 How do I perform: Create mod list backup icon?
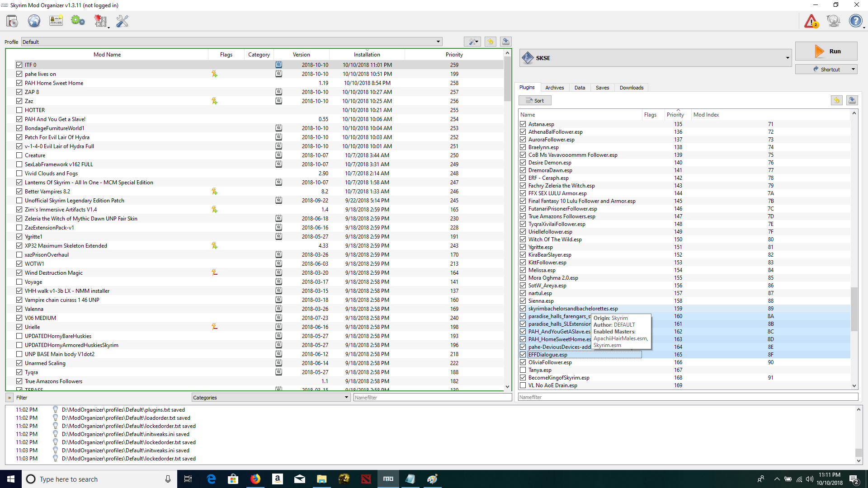tap(506, 42)
